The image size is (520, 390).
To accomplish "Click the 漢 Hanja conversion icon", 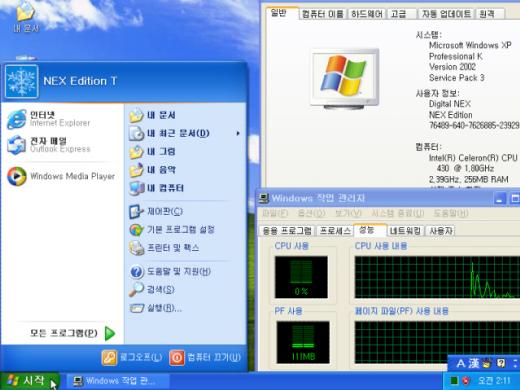I will (473, 363).
